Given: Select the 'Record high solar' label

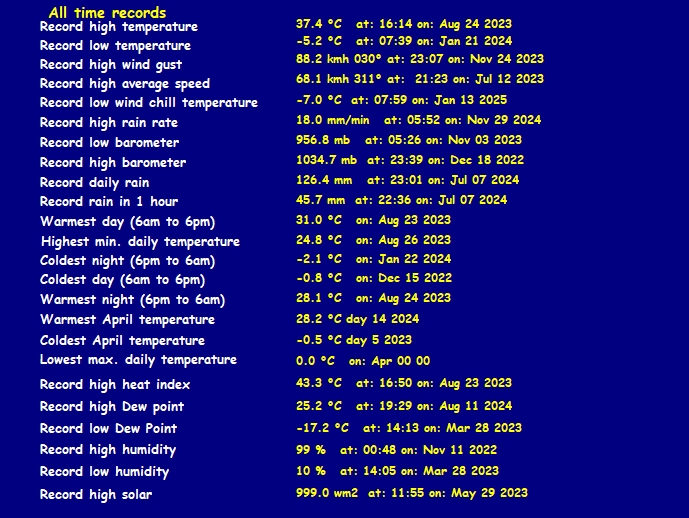Looking at the screenshot, I should pos(96,495).
